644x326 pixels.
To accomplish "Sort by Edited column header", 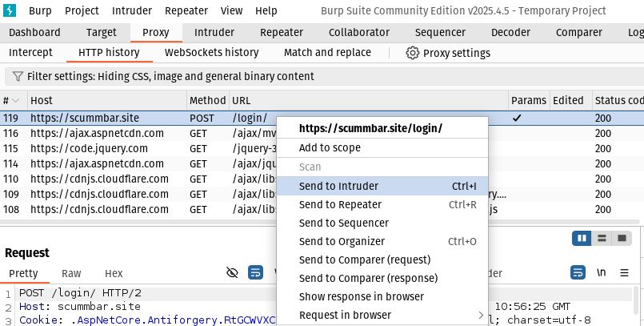I will tap(570, 101).
